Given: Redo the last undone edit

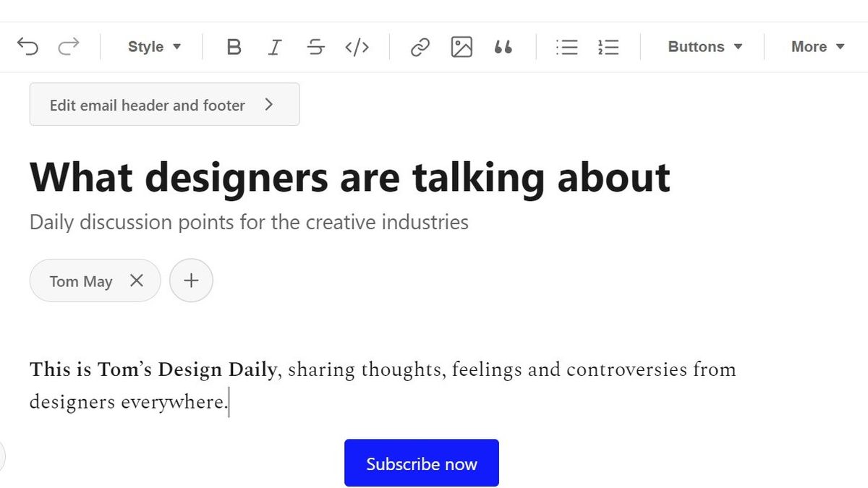Looking at the screenshot, I should pos(69,47).
